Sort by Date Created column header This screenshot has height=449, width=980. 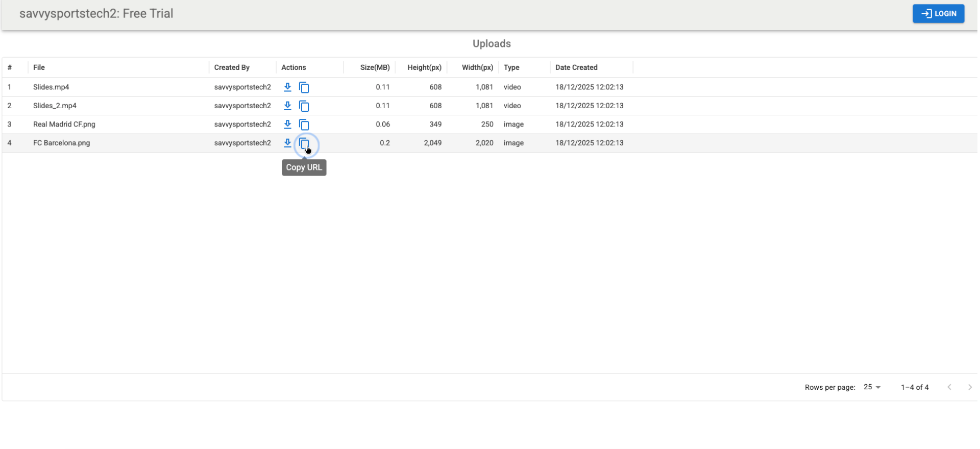[x=576, y=67]
